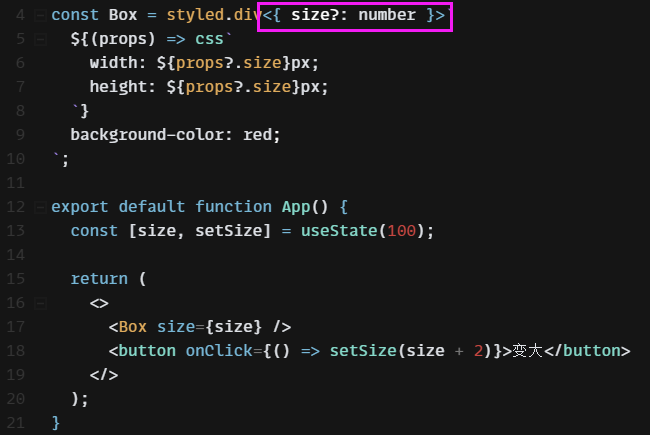
Task: Click the 变大 button text
Action: 526,351
